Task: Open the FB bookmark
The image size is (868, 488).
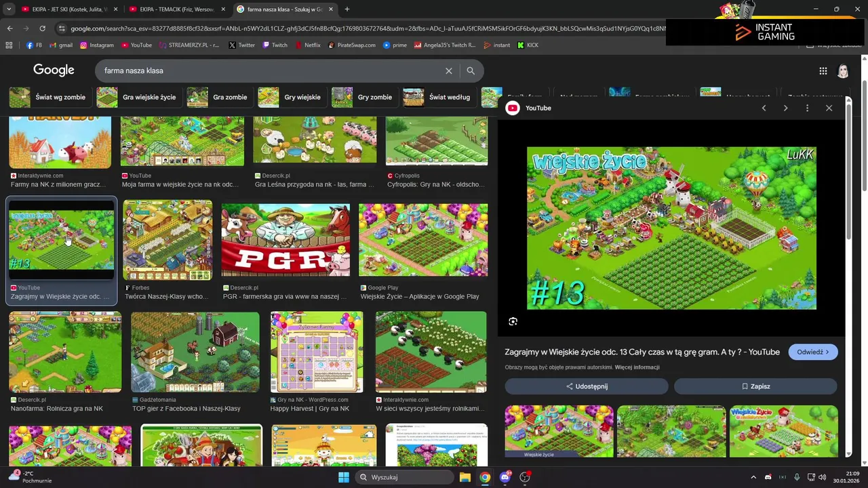Action: click(x=34, y=45)
